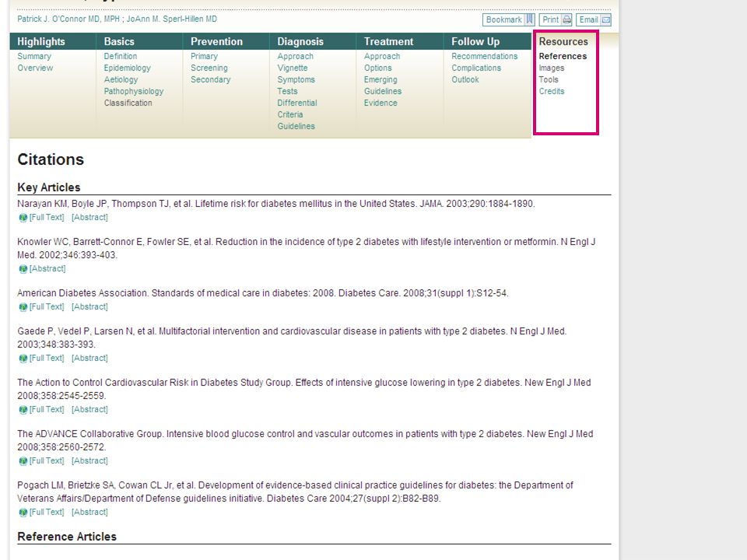Image resolution: width=747 pixels, height=560 pixels.
Task: Open author Patrick J. O'Connor link
Action: pos(68,19)
